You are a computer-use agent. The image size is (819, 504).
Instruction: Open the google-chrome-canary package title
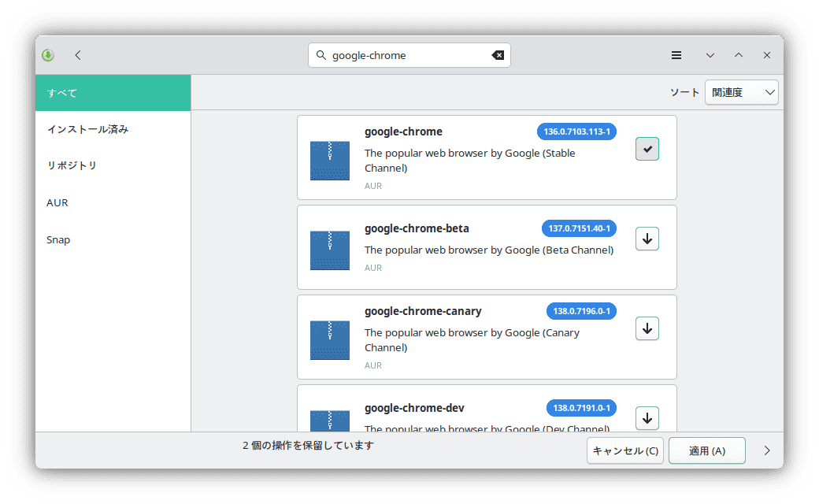(423, 311)
